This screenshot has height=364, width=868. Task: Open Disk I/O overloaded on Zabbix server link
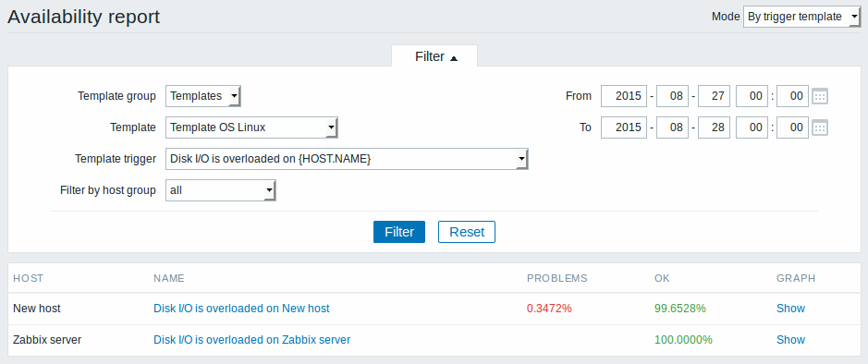[251, 340]
